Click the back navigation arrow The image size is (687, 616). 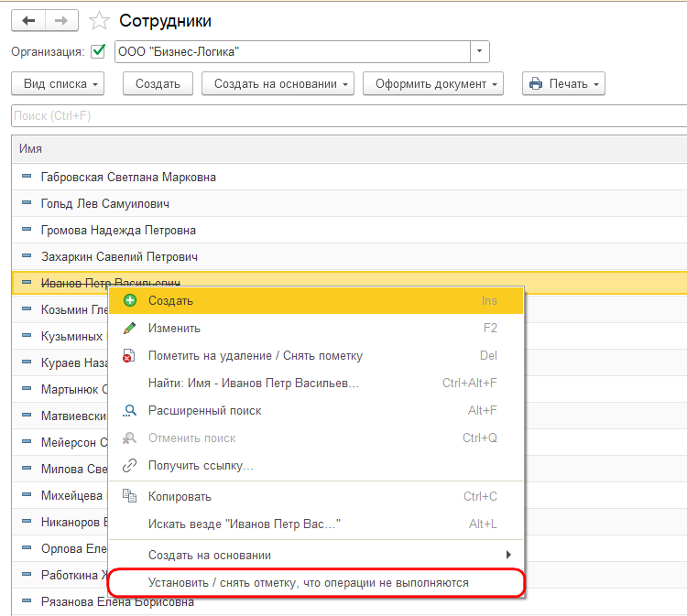click(28, 20)
